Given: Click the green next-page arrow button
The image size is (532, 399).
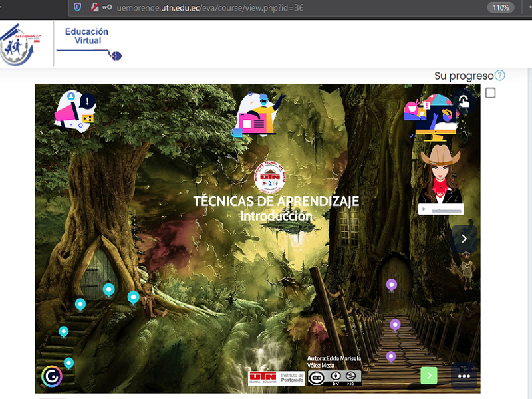Looking at the screenshot, I should coord(429,376).
